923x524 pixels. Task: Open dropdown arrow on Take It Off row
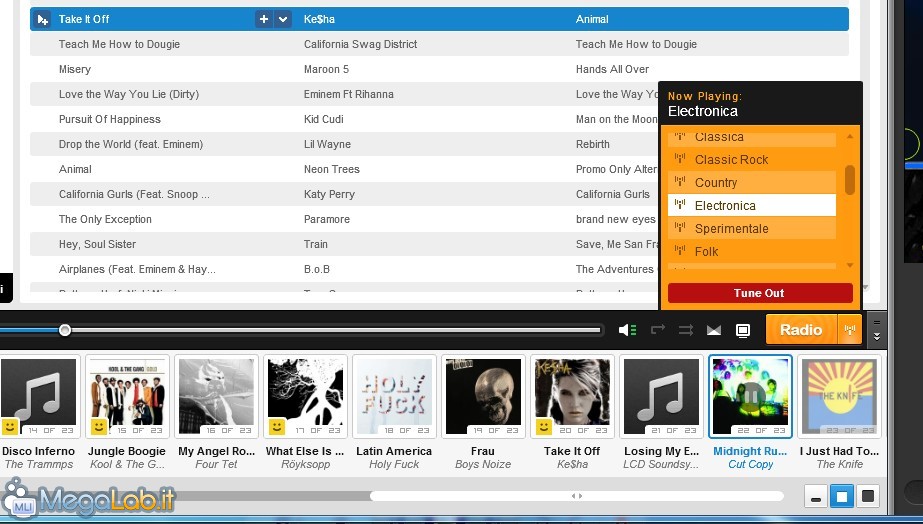(x=283, y=19)
